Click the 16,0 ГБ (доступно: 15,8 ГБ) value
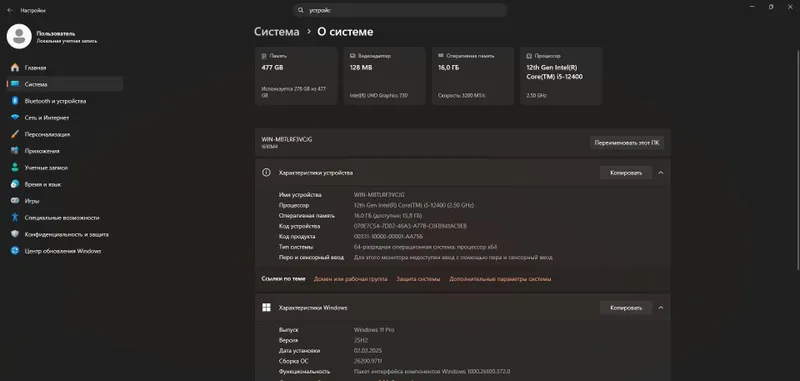 [388, 216]
